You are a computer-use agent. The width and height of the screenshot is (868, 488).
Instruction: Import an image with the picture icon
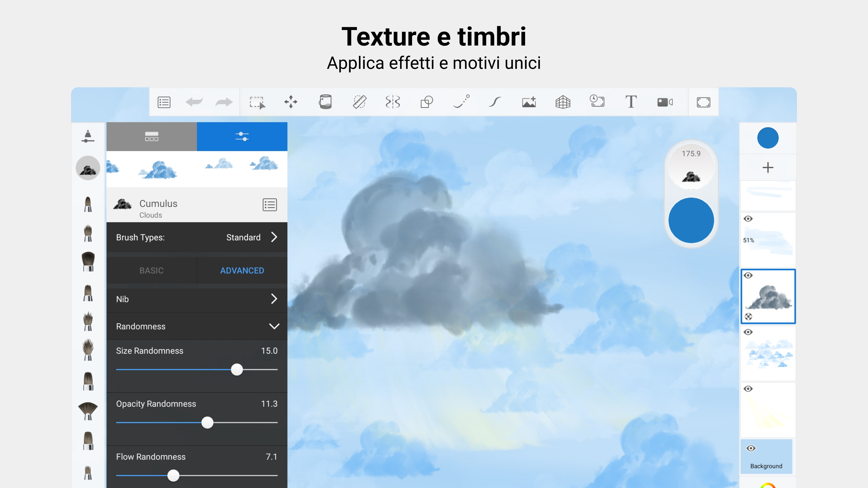click(529, 102)
